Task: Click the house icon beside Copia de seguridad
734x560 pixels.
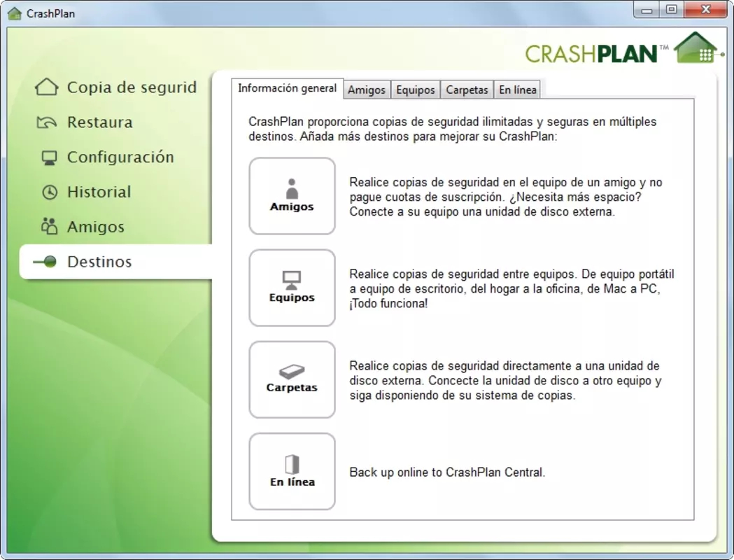Action: (47, 87)
